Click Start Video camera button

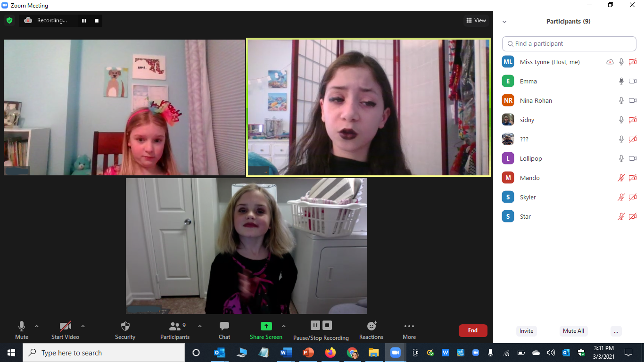pyautogui.click(x=65, y=330)
